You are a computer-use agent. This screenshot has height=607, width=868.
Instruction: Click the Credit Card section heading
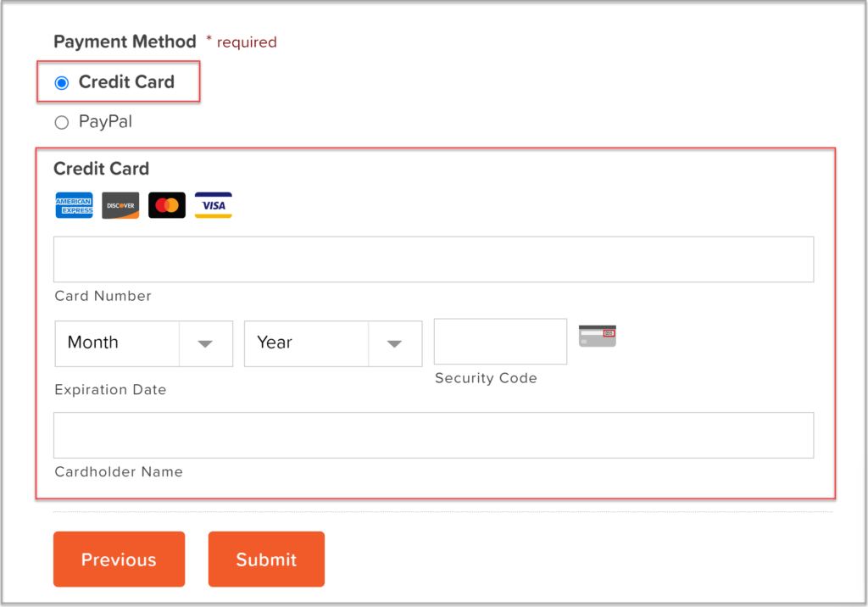(101, 169)
